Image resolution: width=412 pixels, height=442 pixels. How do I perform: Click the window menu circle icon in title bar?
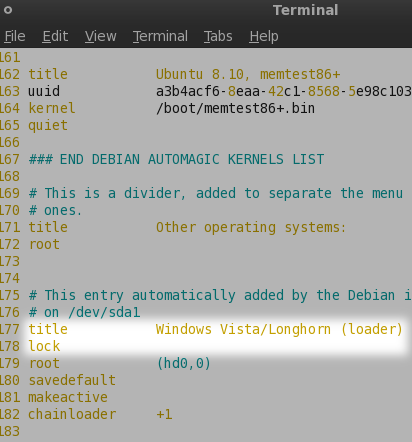click(x=8, y=10)
